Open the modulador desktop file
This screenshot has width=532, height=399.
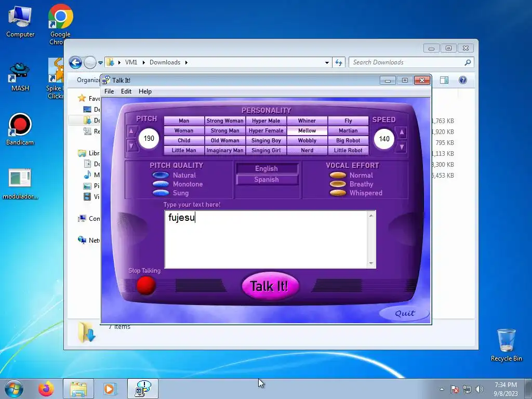20,184
